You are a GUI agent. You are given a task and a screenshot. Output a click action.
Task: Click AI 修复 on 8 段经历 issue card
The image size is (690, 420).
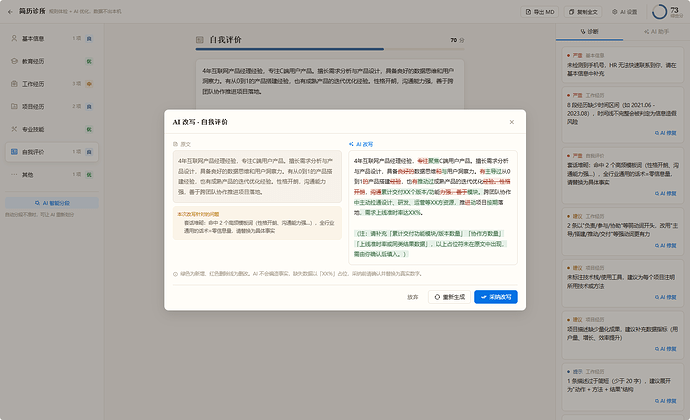coord(665,133)
